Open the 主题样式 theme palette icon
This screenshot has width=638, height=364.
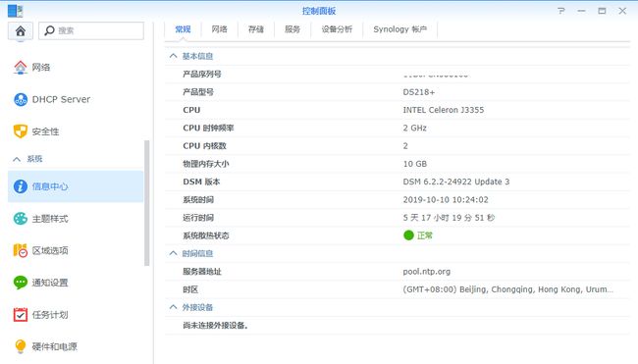(x=21, y=219)
